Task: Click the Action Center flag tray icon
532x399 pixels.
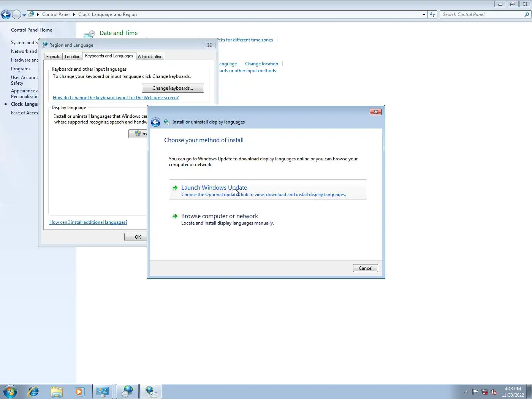Action: [x=475, y=392]
